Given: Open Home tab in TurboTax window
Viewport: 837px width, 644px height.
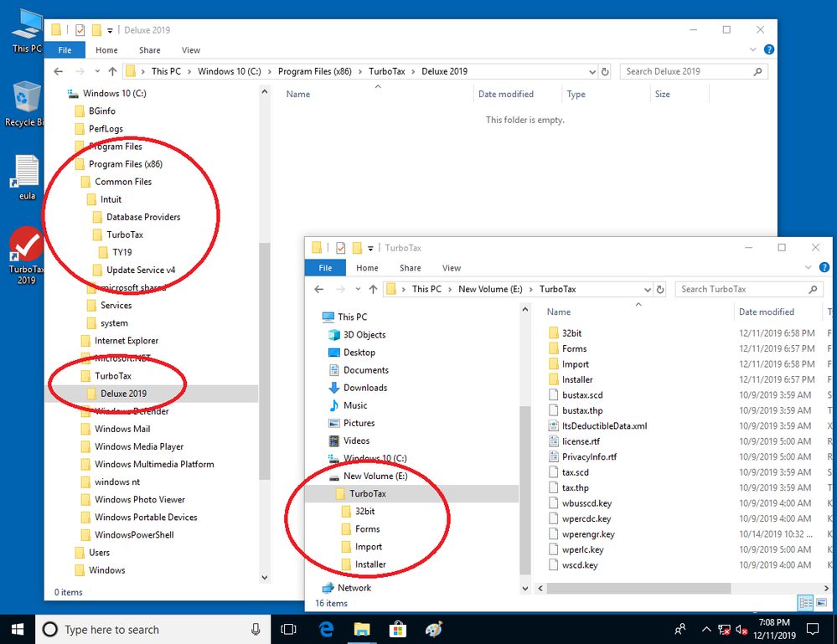Looking at the screenshot, I should 367,268.
